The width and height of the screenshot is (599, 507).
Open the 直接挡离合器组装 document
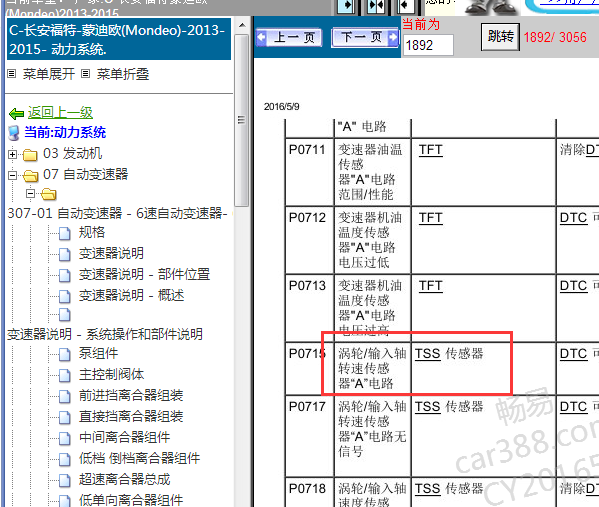coord(131,416)
